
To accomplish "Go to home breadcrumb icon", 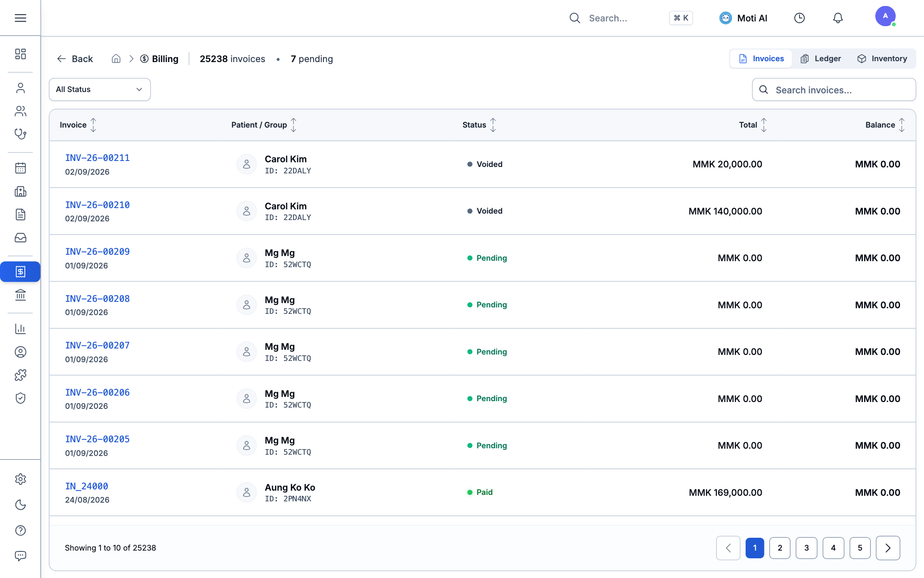I will coord(116,59).
